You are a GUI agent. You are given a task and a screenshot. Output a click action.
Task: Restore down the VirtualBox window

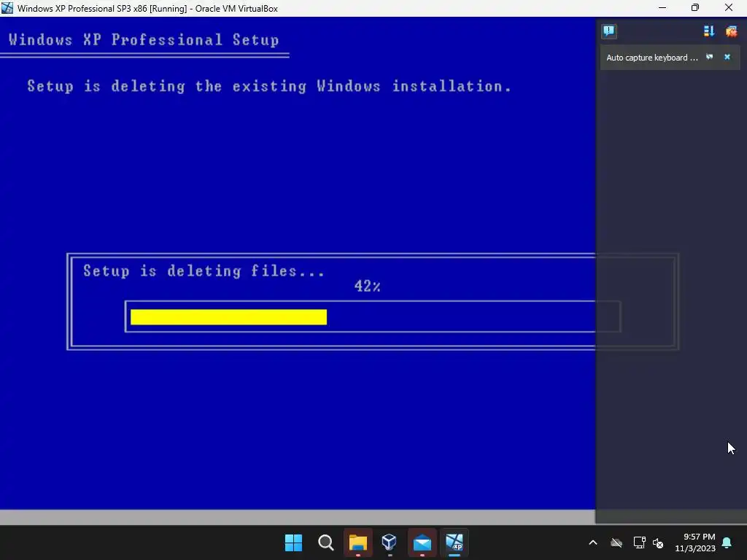pos(695,8)
